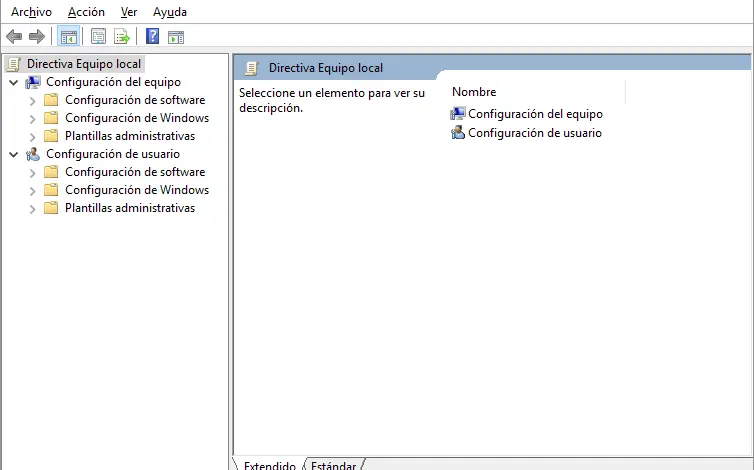The image size is (754, 470).
Task: Toggle the show/hide console tree toolbar icon
Action: [68, 37]
